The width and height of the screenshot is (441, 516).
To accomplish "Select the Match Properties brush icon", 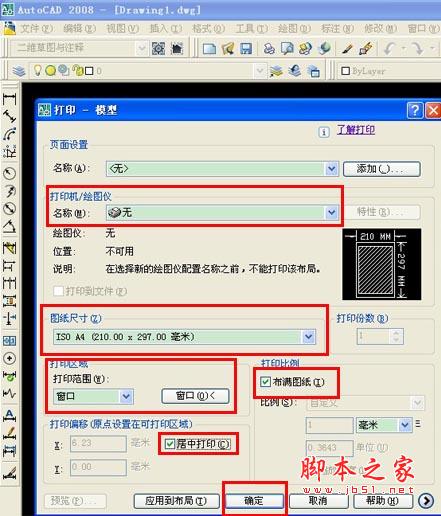I will (366, 49).
